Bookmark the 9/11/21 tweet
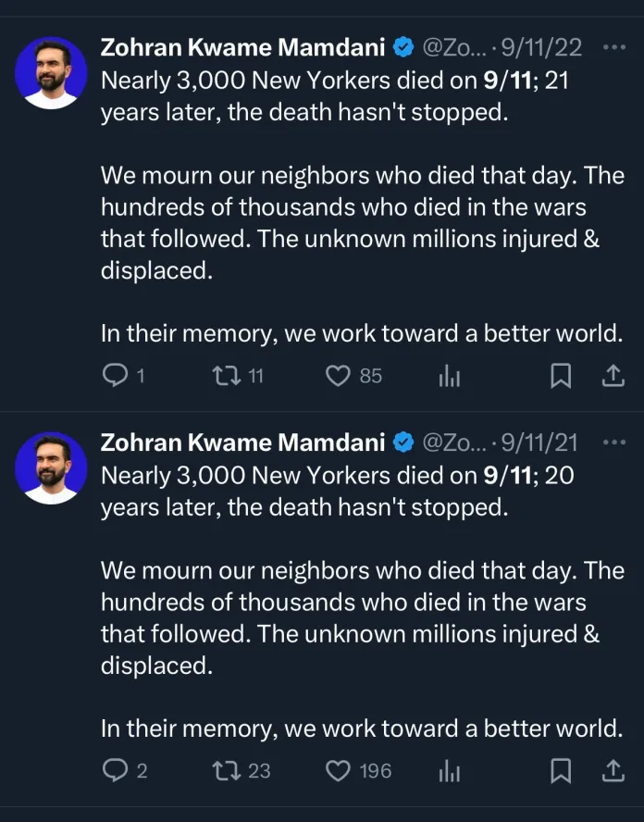Screen dimensions: 644x822 click(x=561, y=769)
